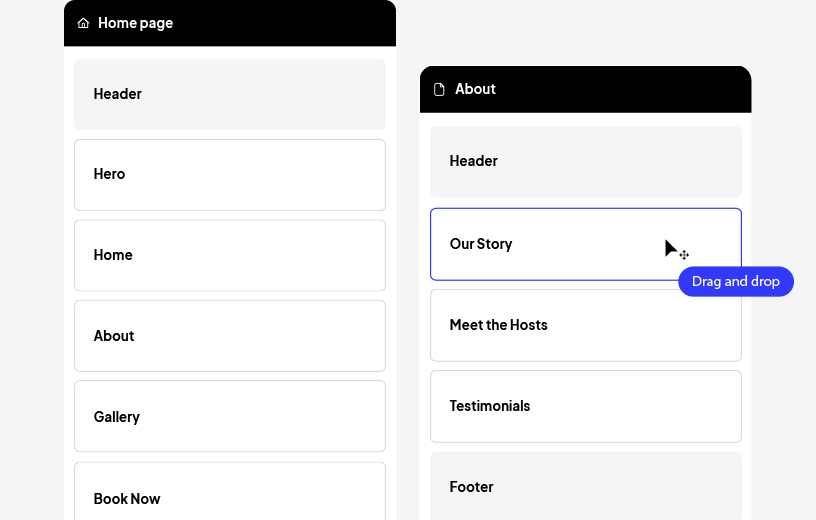Click empty black area of About header bar

tap(620, 89)
